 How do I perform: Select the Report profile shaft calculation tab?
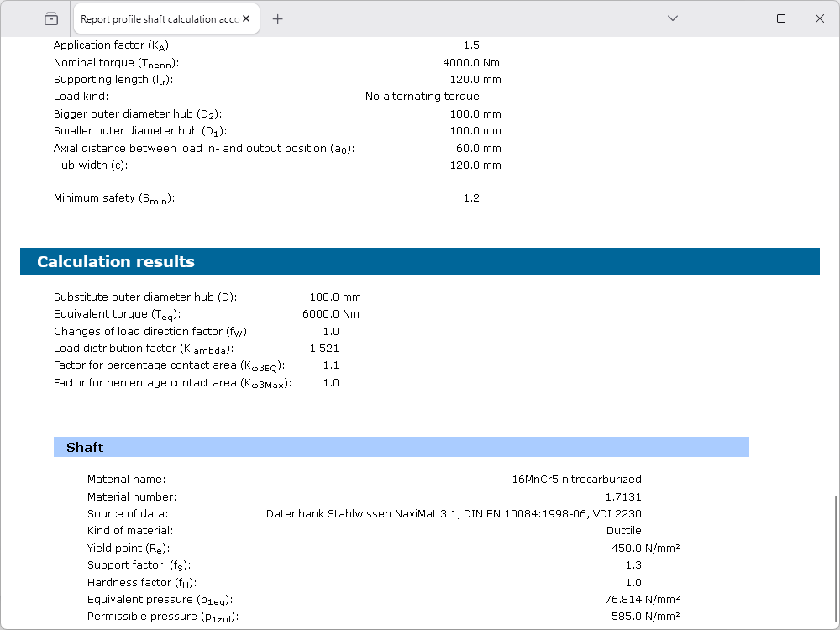tap(160, 19)
